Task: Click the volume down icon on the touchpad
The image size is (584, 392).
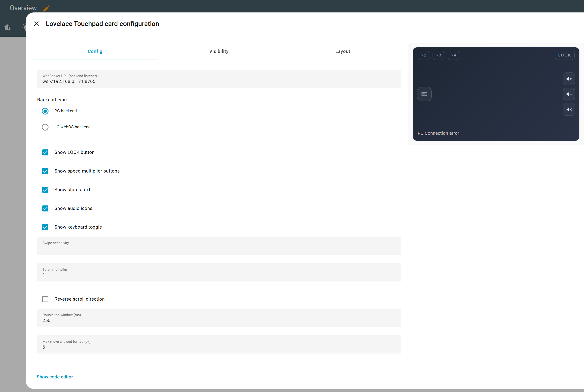Action: (x=569, y=94)
